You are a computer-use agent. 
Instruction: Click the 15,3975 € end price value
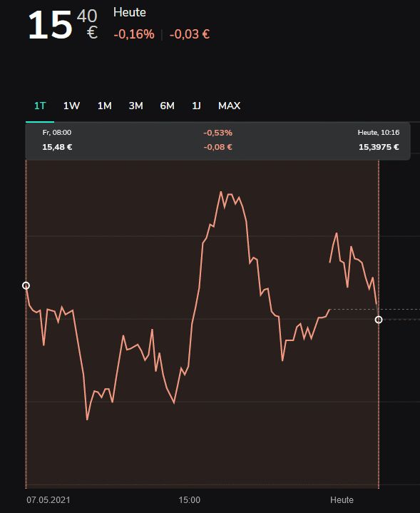click(x=379, y=147)
